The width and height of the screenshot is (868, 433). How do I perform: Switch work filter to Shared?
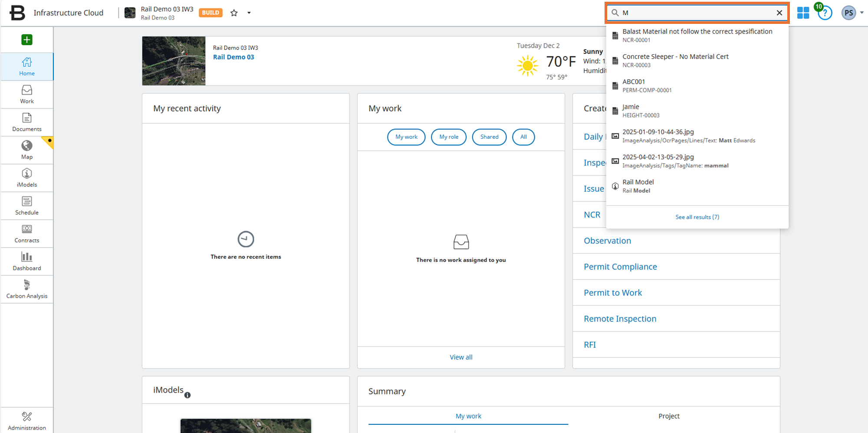click(x=489, y=137)
